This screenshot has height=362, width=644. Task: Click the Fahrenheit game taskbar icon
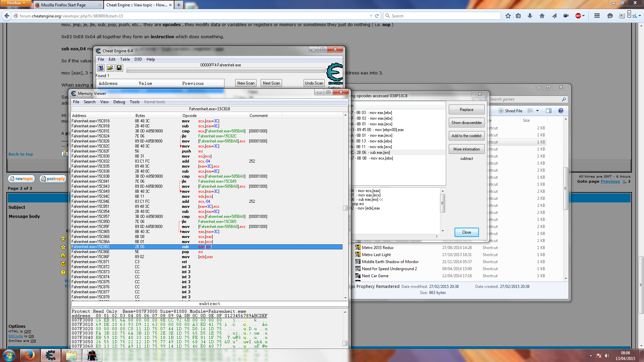92,355
